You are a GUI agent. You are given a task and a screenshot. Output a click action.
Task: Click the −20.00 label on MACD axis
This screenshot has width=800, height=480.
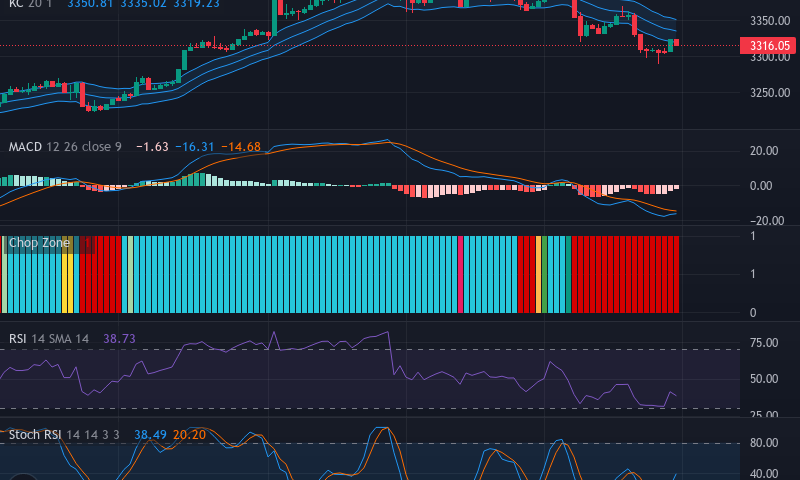pyautogui.click(x=767, y=221)
